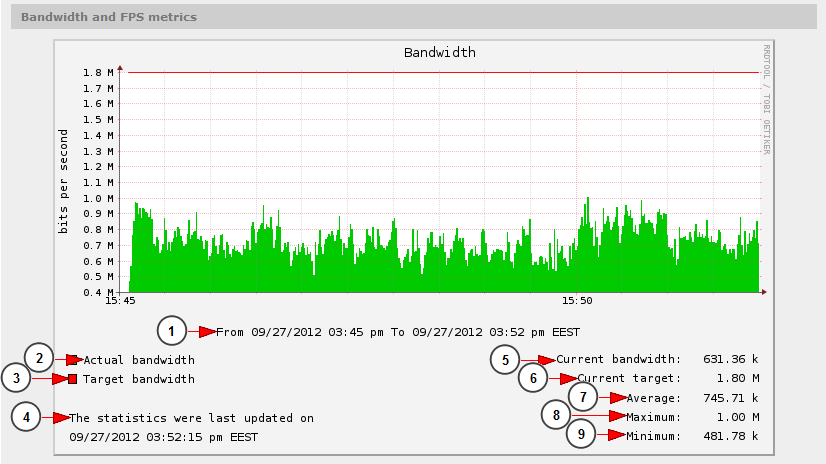Click the Minimum label

point(654,436)
